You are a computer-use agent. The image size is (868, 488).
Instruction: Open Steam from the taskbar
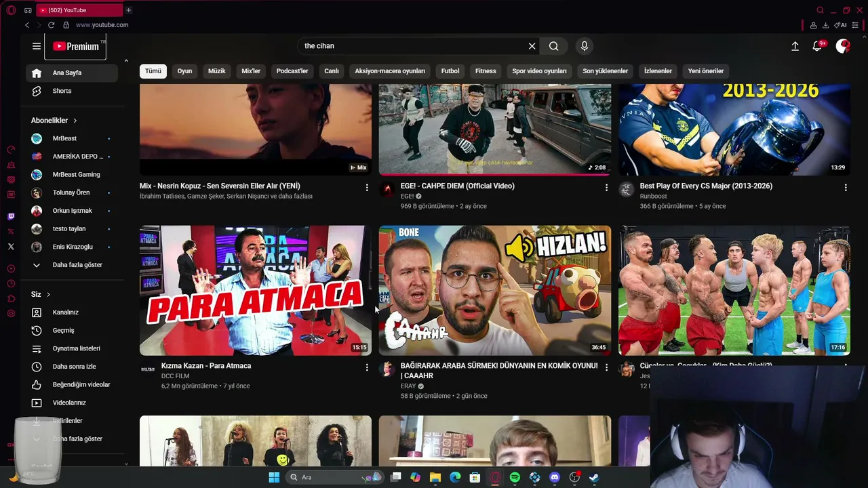(x=594, y=478)
